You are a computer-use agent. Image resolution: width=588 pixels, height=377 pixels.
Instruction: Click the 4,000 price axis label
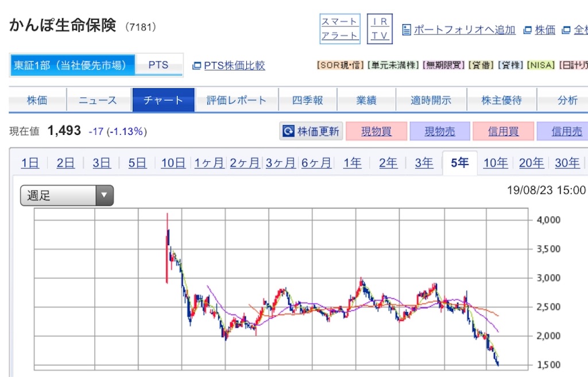click(x=548, y=220)
